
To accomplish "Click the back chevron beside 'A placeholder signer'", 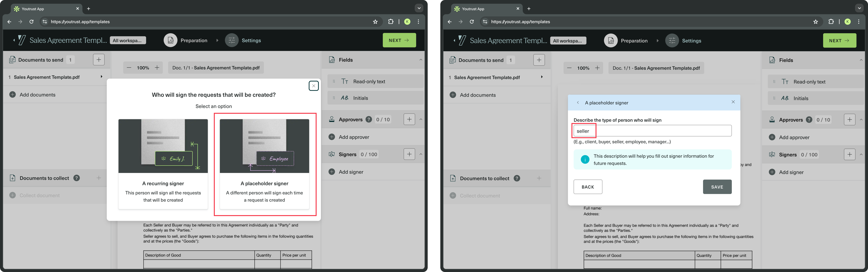I will (x=578, y=103).
